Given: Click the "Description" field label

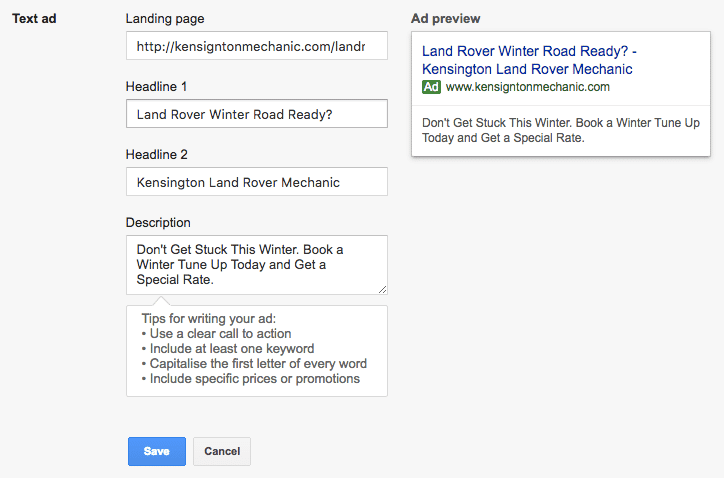Looking at the screenshot, I should tap(158, 222).
